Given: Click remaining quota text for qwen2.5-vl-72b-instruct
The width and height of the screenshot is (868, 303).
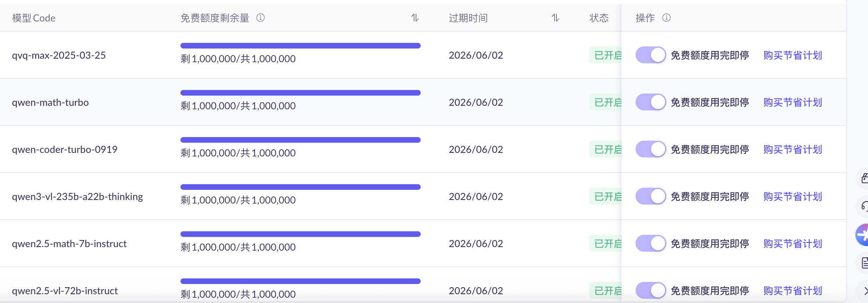Looking at the screenshot, I should tap(238, 294).
